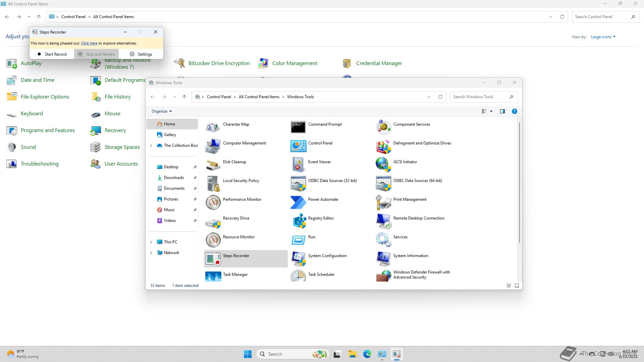Screen dimensions: 644x362
Task: Open the Performance Monitor icon
Action: coord(213,202)
